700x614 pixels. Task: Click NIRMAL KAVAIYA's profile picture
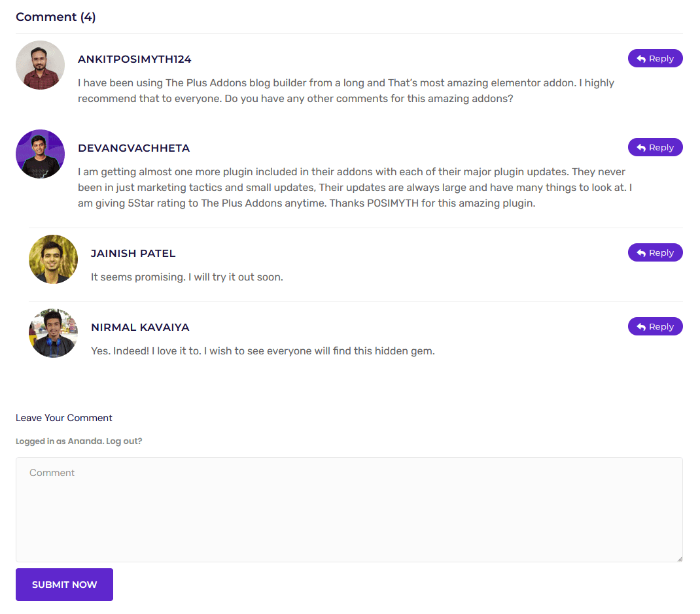click(x=53, y=333)
